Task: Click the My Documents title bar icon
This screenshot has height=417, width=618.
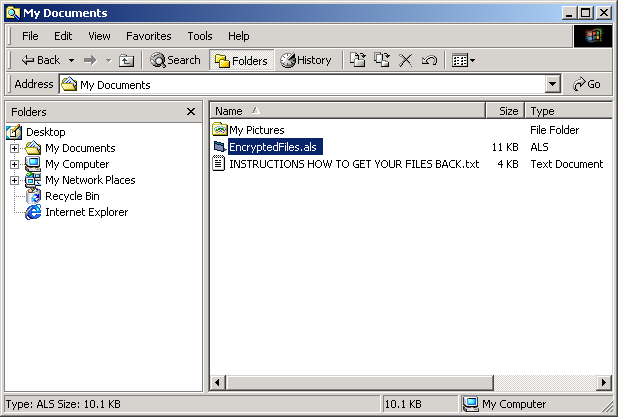Action: [x=13, y=13]
